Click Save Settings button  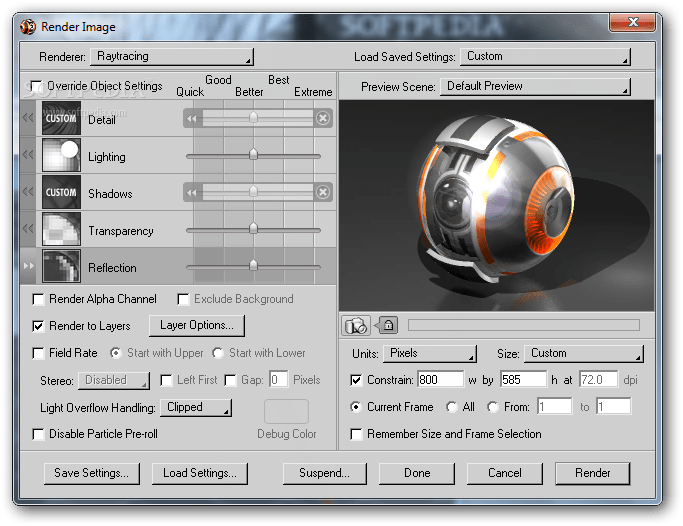[x=92, y=473]
